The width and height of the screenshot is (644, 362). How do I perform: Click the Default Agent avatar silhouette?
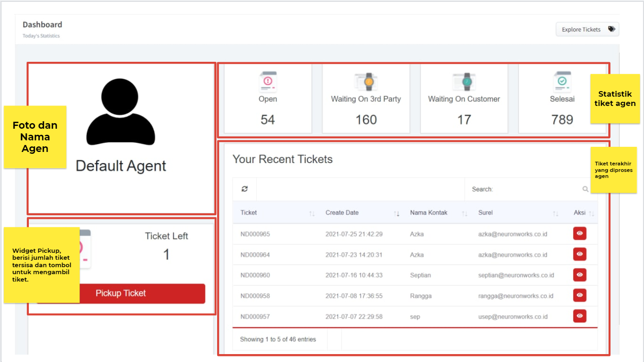point(121,112)
